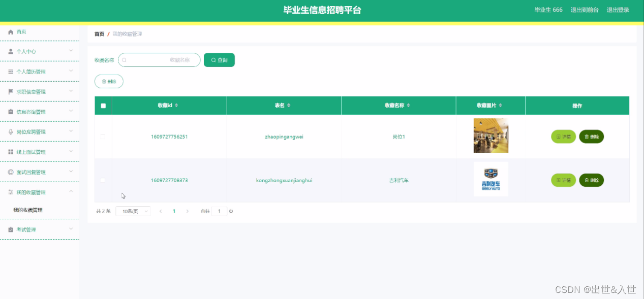
Task: Expand the 面试回复管理 menu chevron
Action: [71, 172]
